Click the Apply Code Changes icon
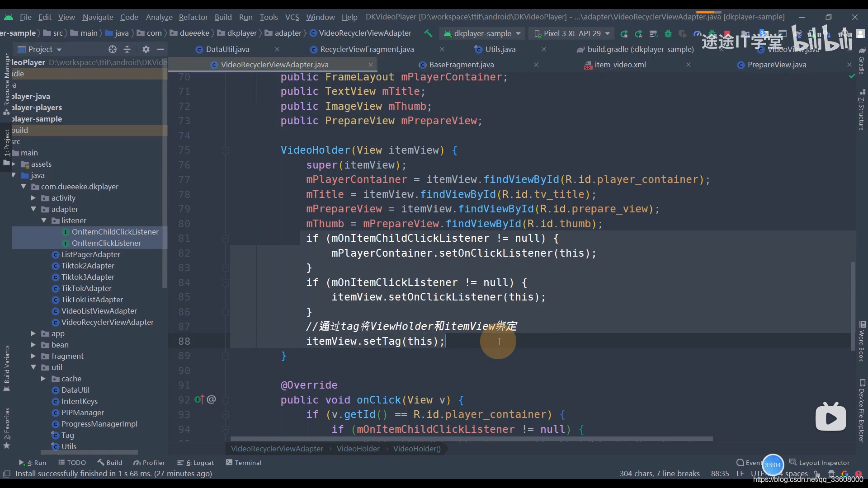This screenshot has height=488, width=868. (x=653, y=33)
